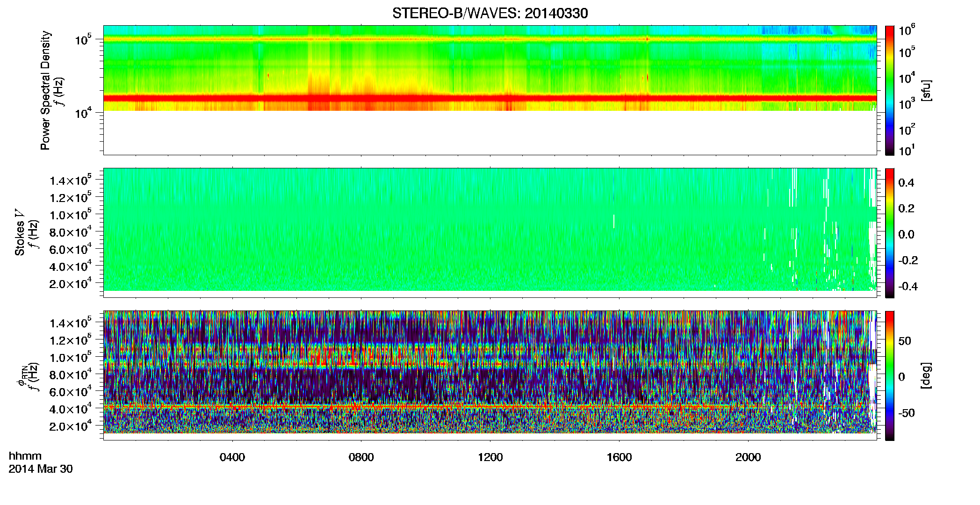Click the 1200 time axis label
980x505 pixels.
point(490,457)
